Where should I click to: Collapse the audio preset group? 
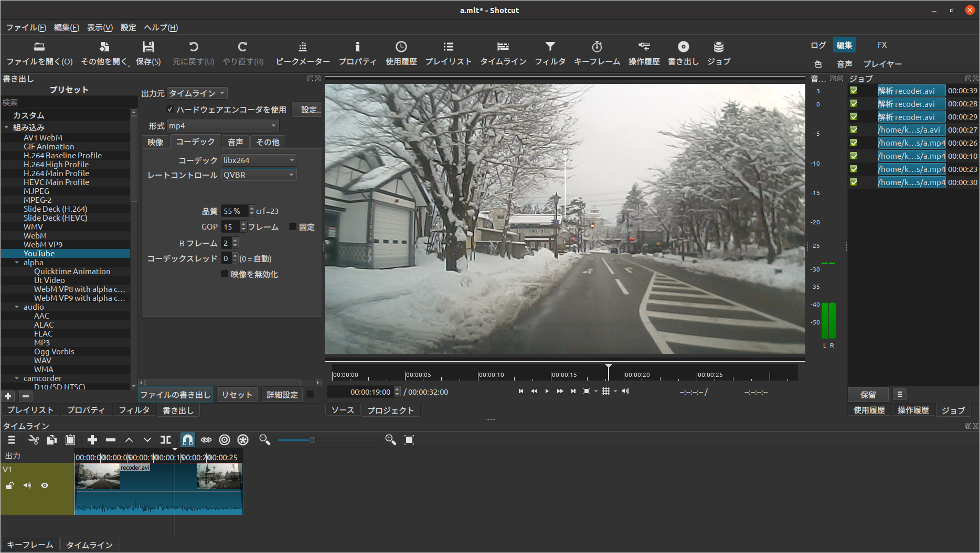pyautogui.click(x=16, y=307)
